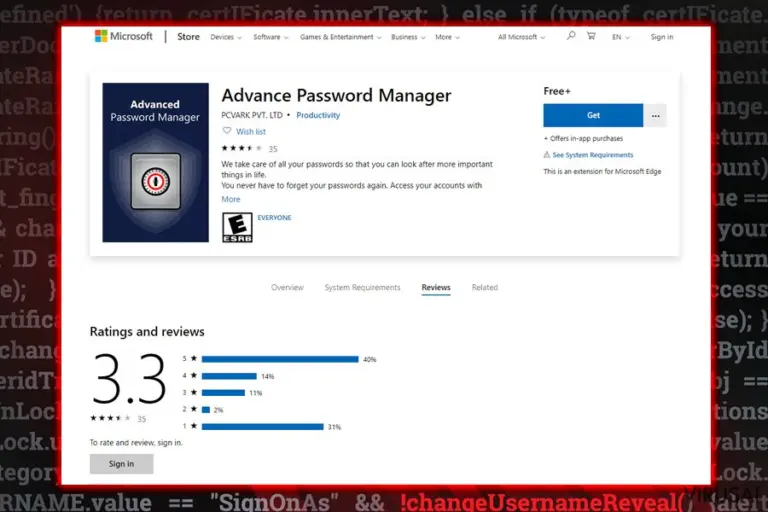The image size is (768, 512).
Task: Click the star rating below the 3.3 score
Action: coord(110,418)
